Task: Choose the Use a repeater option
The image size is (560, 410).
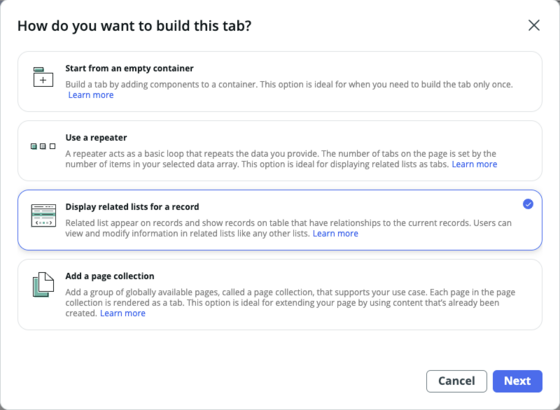Action: [x=280, y=151]
